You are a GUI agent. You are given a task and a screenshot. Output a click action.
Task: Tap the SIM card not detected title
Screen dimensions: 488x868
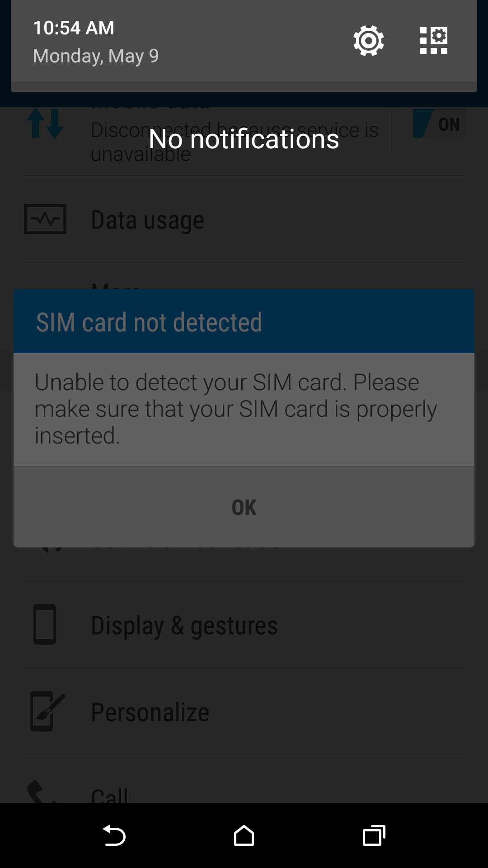[x=149, y=322]
